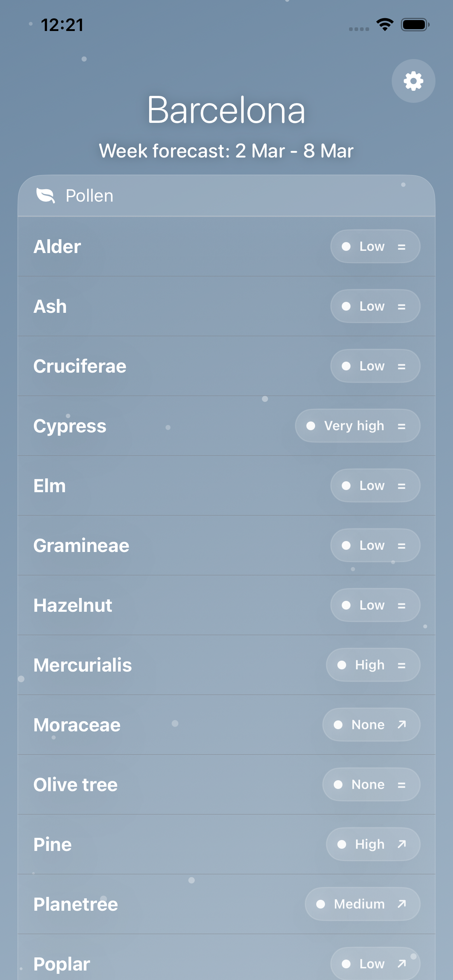The height and width of the screenshot is (980, 453).
Task: Click the trend arrow beside Moraceae None badge
Action: 402,725
